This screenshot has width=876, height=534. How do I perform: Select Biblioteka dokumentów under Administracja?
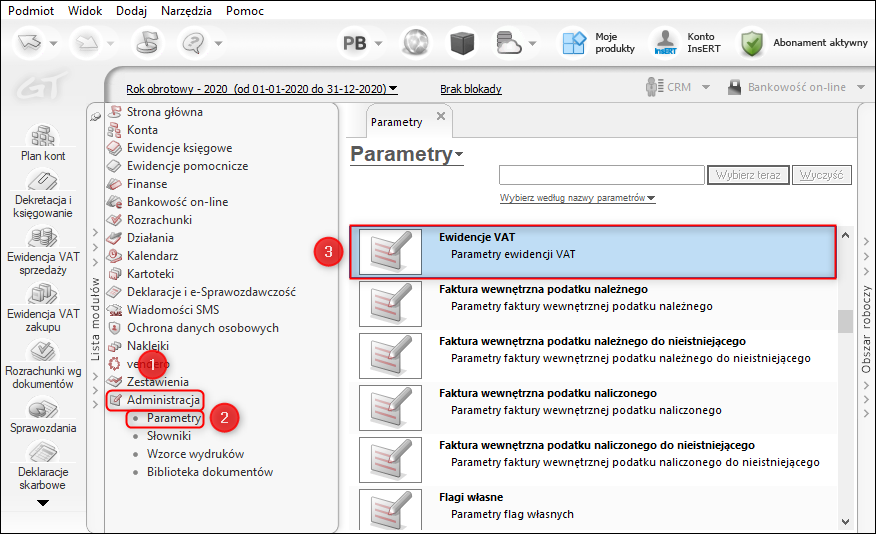pos(210,472)
